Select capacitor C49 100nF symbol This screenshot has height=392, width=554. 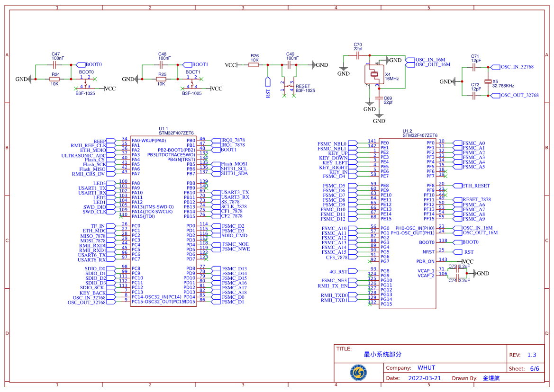click(x=289, y=65)
